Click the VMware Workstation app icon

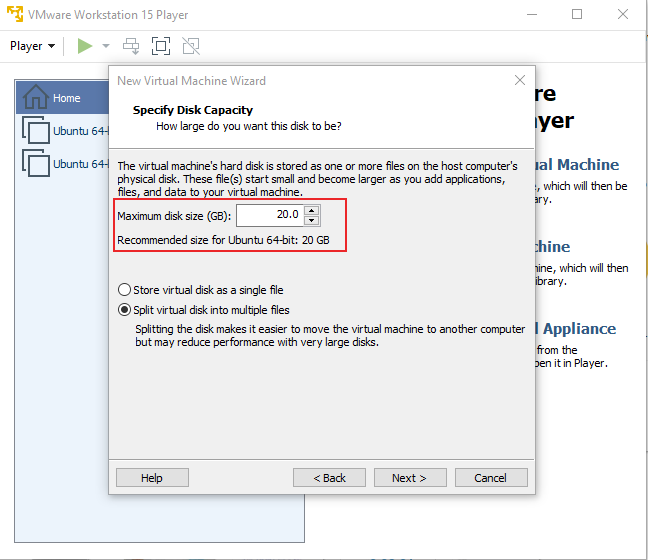pyautogui.click(x=15, y=14)
